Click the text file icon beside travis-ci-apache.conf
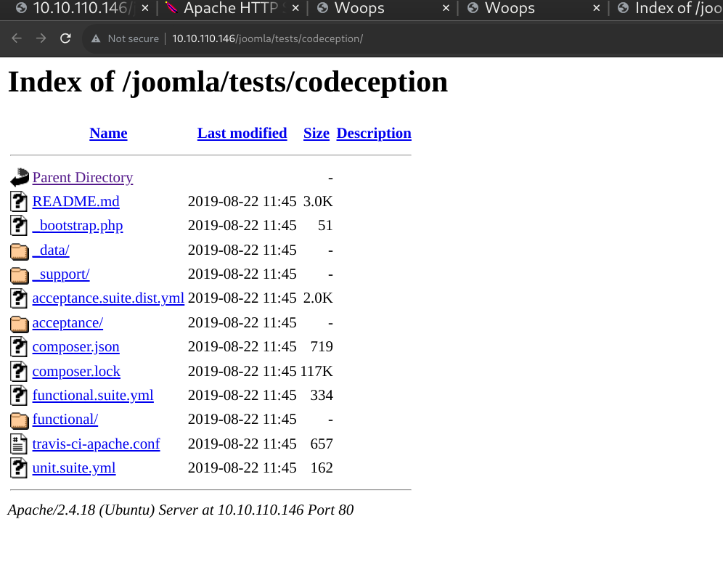 click(20, 444)
